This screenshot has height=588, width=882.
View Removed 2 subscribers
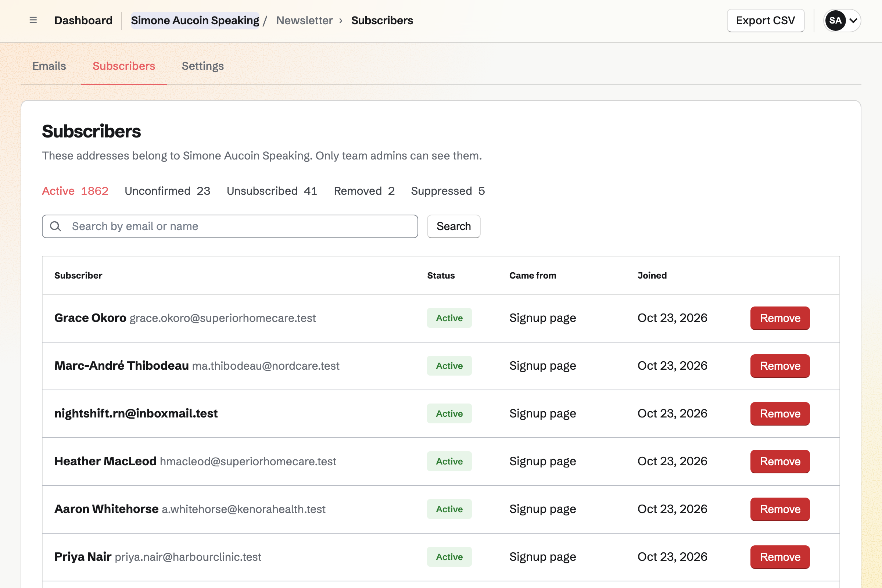364,191
